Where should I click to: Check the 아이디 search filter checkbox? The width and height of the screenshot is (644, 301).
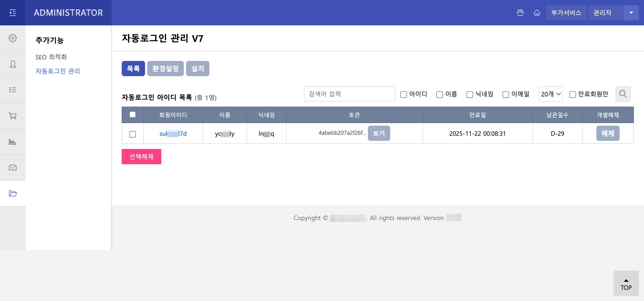click(x=403, y=94)
